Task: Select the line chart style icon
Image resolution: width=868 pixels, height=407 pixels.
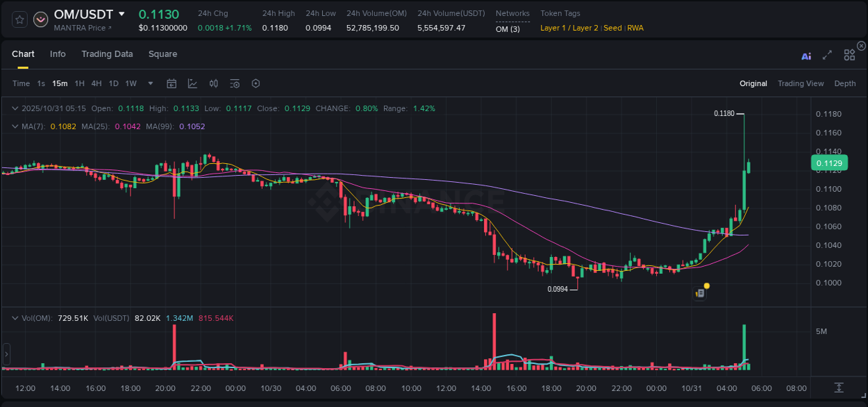Action: (192, 83)
